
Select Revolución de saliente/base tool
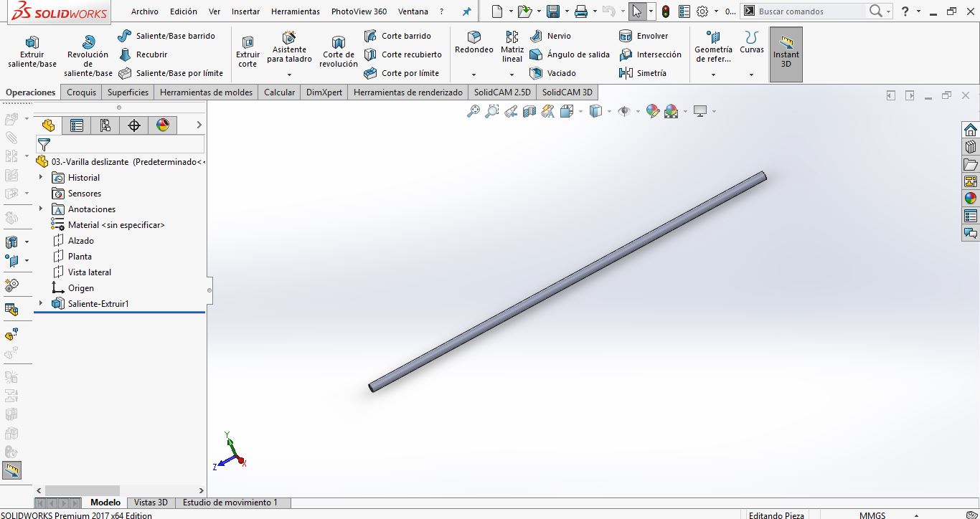(88, 56)
